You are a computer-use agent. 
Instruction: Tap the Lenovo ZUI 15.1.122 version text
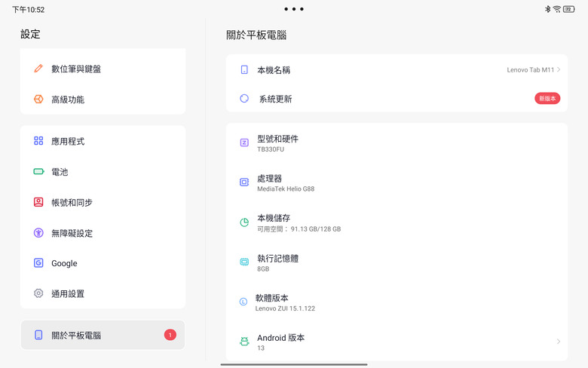click(285, 308)
